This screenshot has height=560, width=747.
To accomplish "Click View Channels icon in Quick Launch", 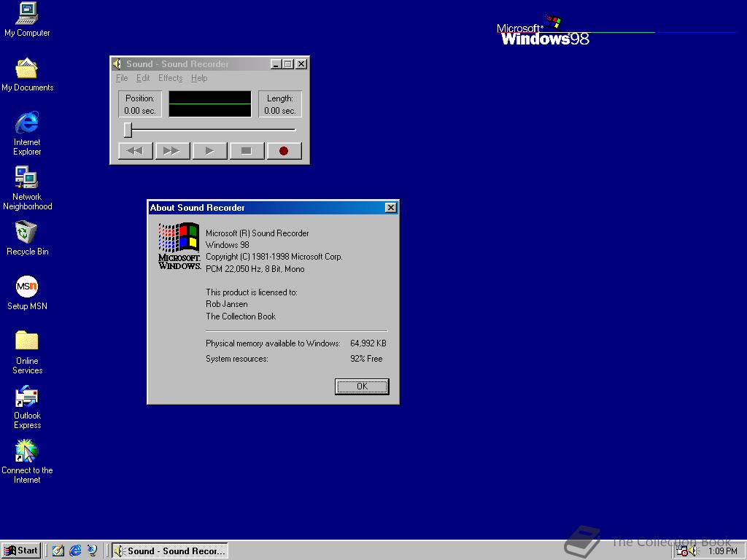I will tap(93, 551).
